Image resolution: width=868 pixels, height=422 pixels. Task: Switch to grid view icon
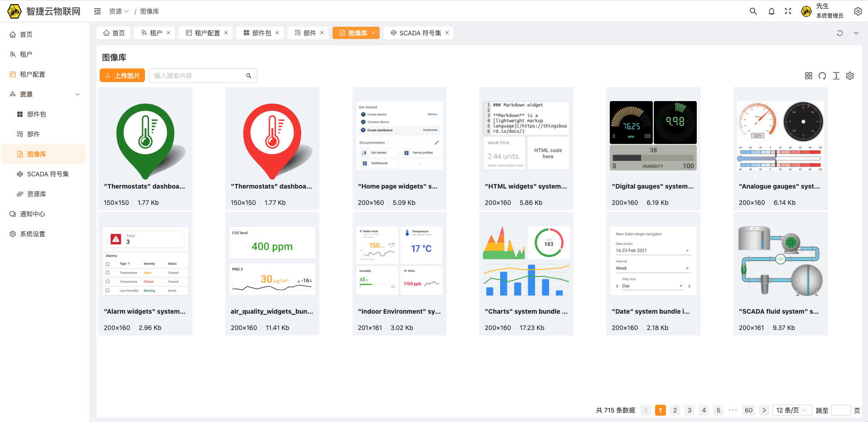tap(809, 76)
